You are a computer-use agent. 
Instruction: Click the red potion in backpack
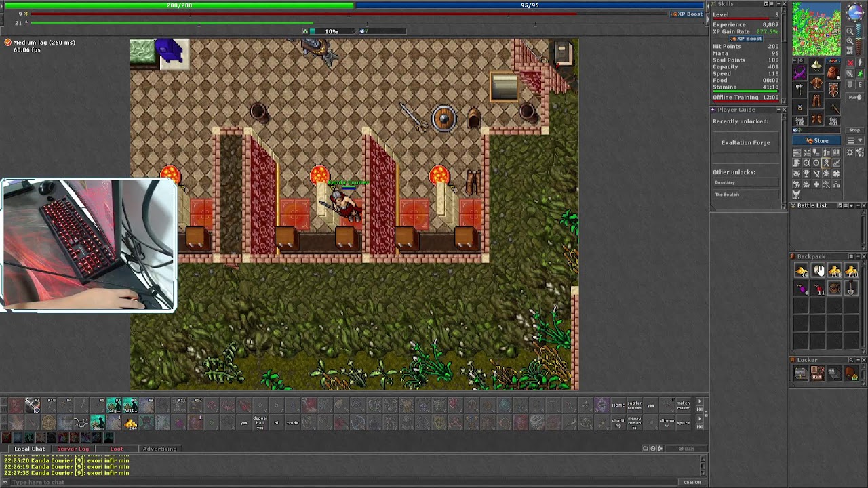(818, 288)
